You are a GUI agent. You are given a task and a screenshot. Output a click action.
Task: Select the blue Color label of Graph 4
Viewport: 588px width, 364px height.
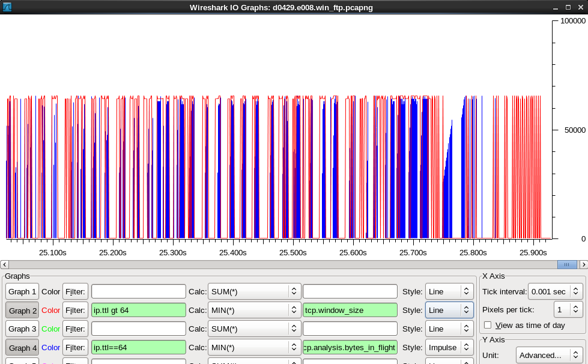coord(50,347)
